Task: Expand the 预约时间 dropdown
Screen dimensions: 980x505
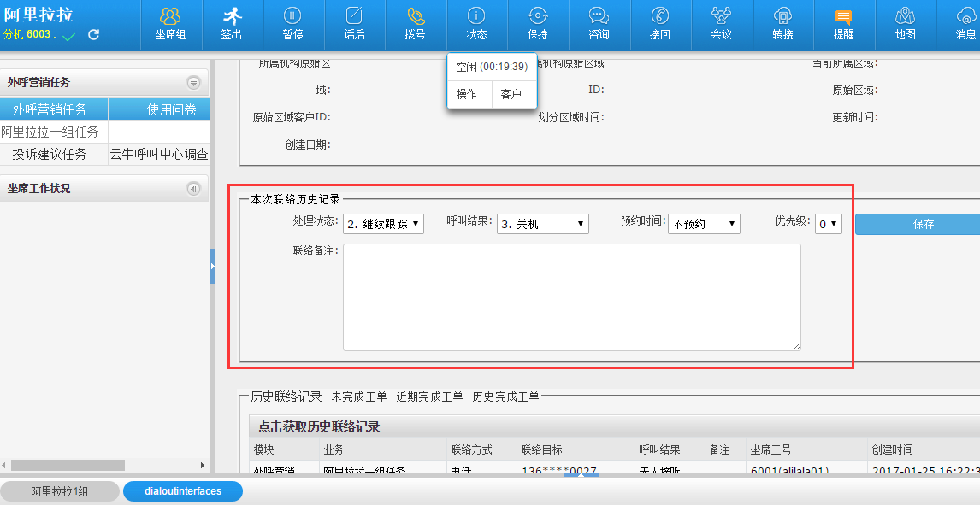Action: coord(703,224)
